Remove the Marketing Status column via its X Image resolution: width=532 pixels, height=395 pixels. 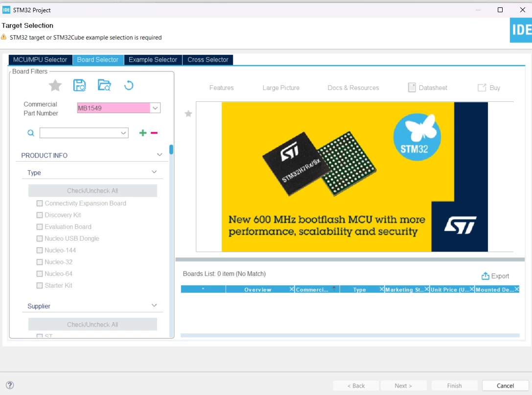pos(427,289)
